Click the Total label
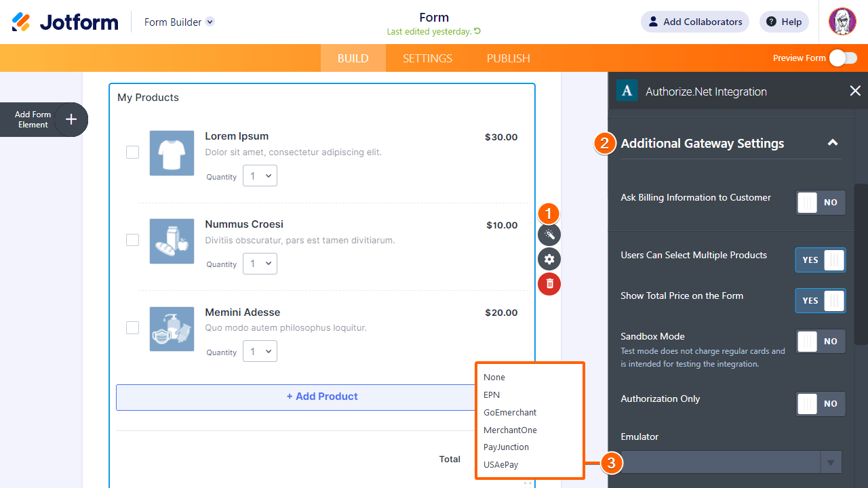 (x=450, y=459)
